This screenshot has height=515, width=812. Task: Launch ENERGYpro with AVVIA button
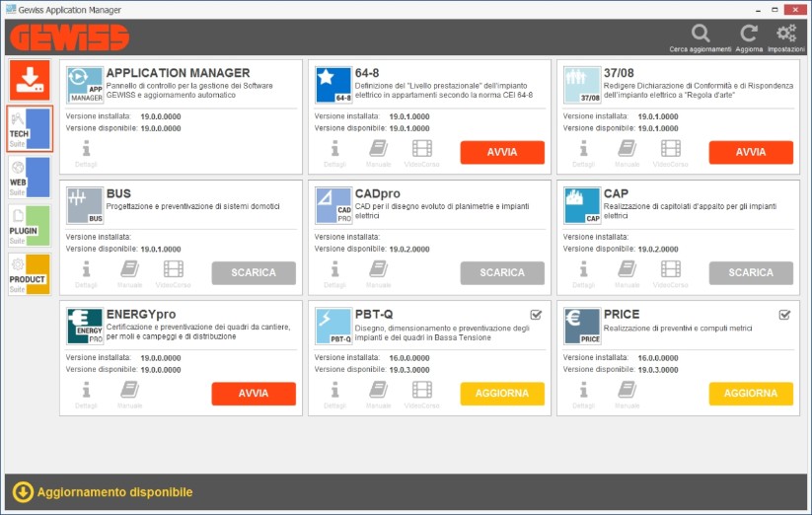coord(254,394)
